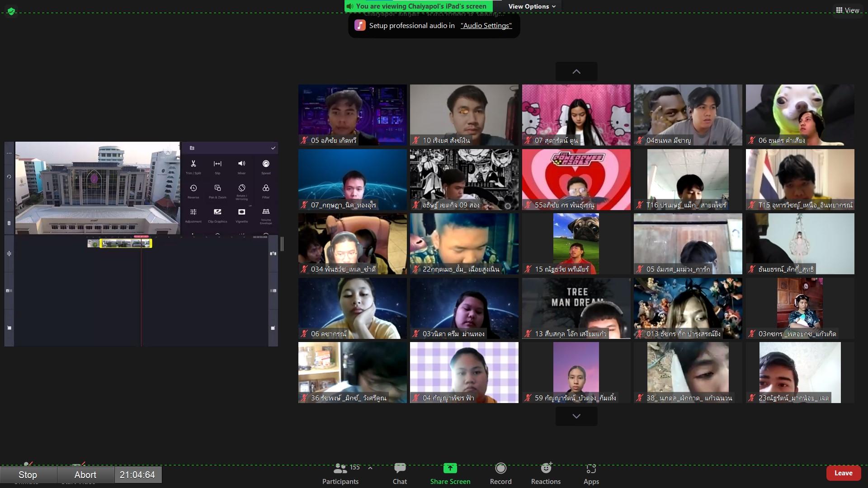868x488 pixels.
Task: Select the participant tile with the Thai flag
Action: click(x=800, y=179)
